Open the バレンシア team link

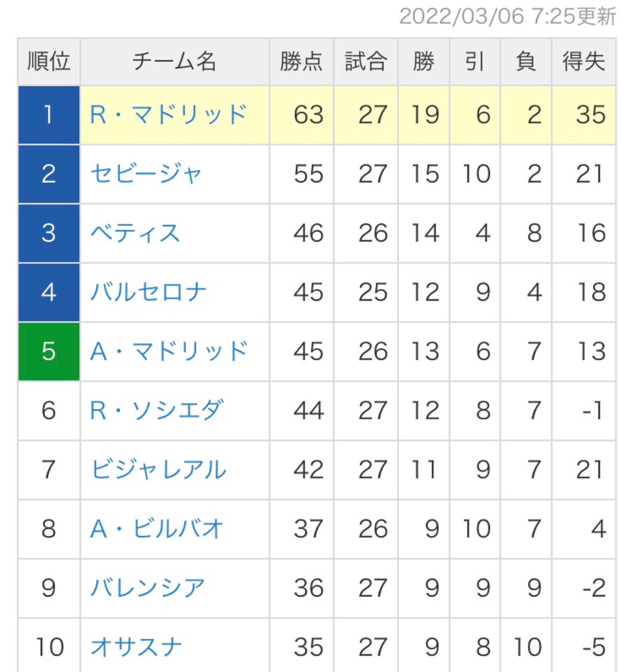coord(148,588)
